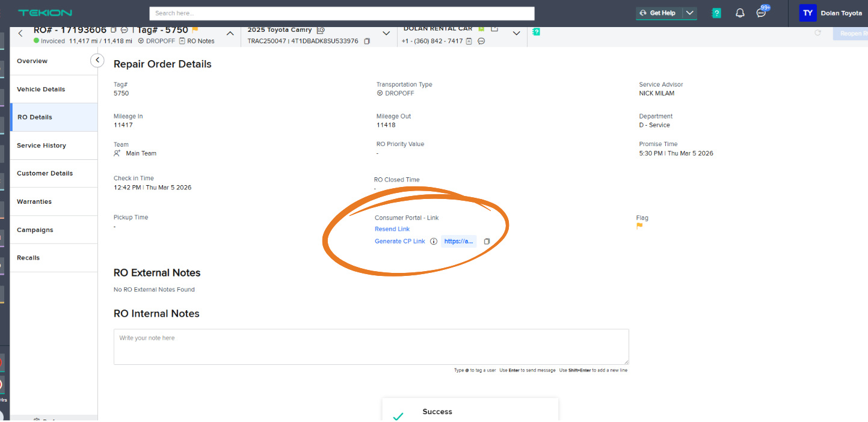The height and width of the screenshot is (422, 868).
Task: Click the orange flag under Flag
Action: tap(639, 227)
